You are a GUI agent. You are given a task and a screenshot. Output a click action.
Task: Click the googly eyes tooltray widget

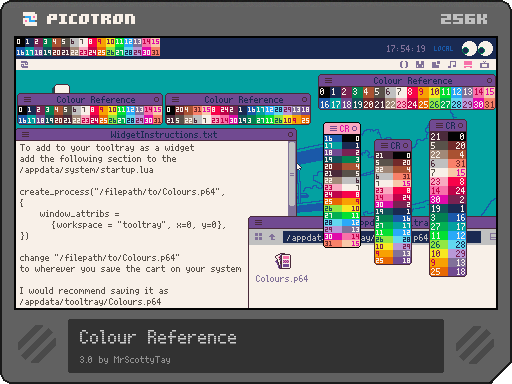click(x=477, y=49)
